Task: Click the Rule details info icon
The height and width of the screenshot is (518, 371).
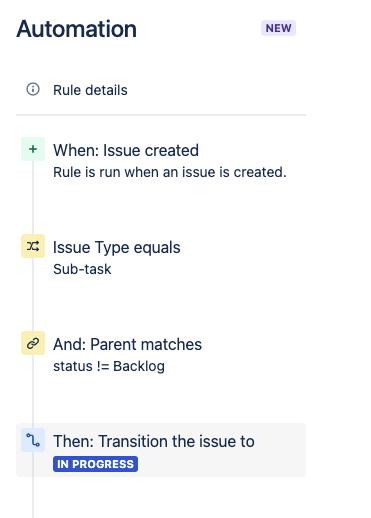Action: coord(33,89)
